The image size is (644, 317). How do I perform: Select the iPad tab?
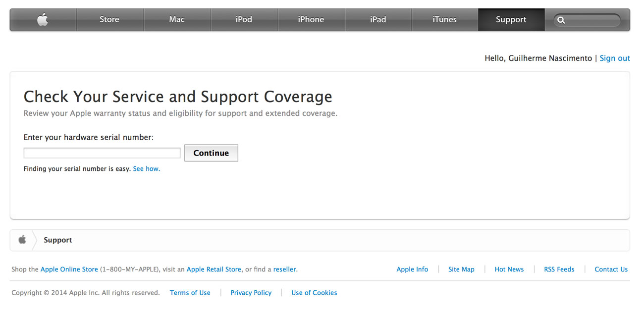pos(378,20)
